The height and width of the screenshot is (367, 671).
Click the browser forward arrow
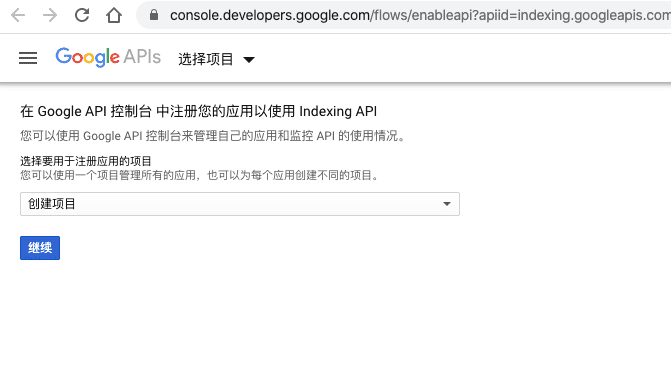50,15
